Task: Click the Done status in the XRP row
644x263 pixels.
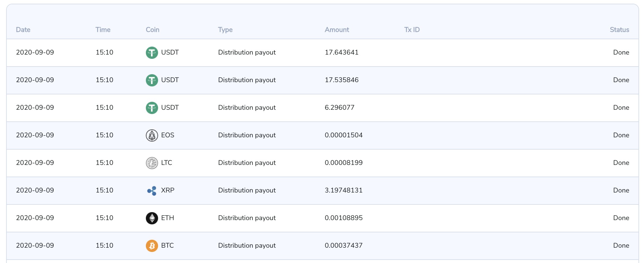Action: click(621, 190)
